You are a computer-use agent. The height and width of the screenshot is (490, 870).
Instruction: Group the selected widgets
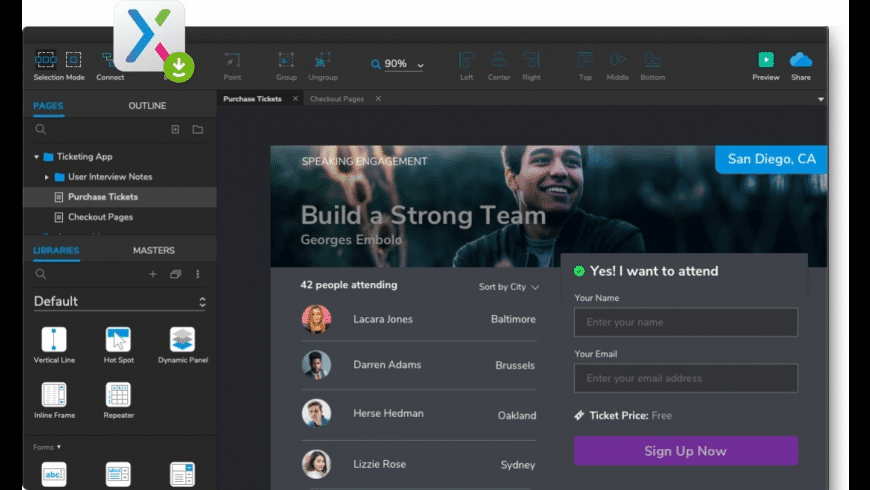pyautogui.click(x=286, y=66)
